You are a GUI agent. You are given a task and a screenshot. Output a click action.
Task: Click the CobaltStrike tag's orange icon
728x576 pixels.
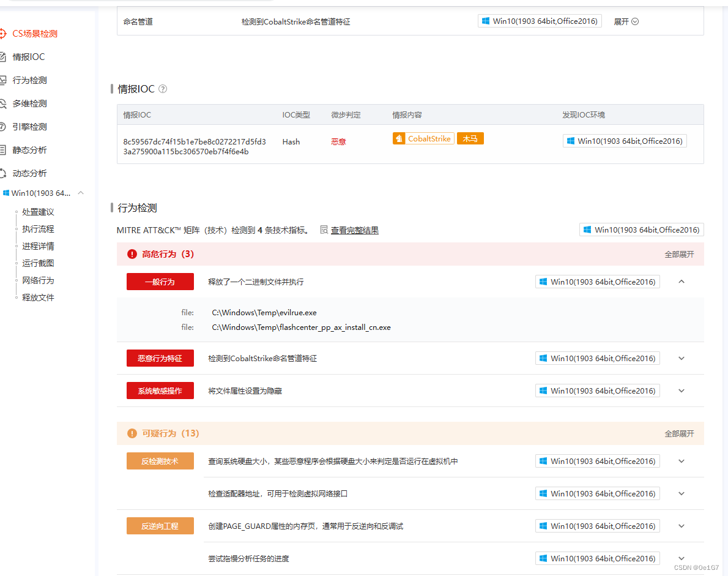tap(398, 138)
